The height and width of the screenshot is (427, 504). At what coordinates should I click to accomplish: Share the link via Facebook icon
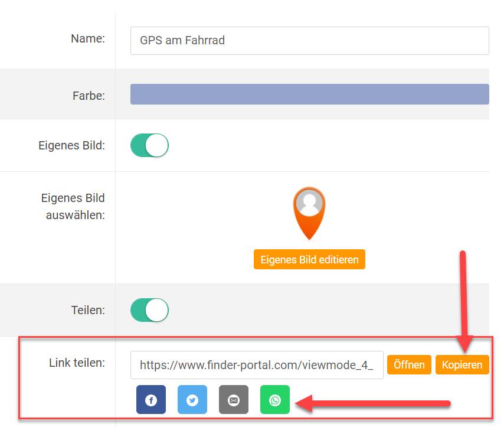point(150,400)
